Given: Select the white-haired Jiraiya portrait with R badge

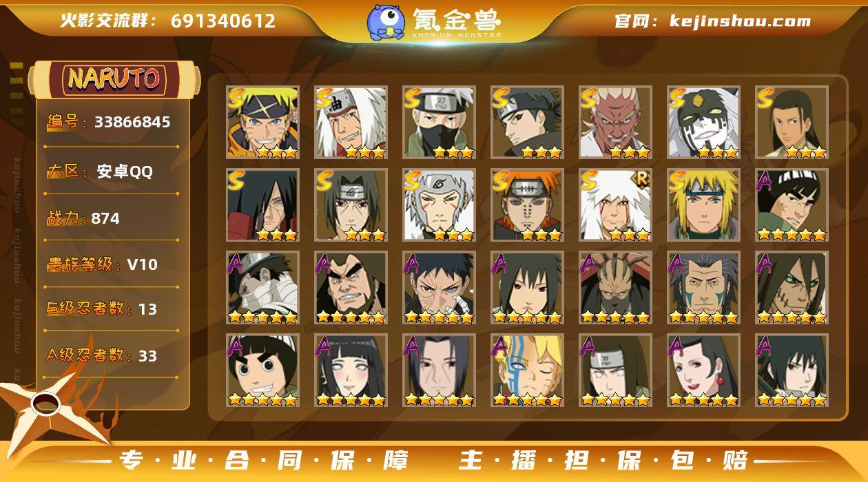Looking at the screenshot, I should [615, 205].
